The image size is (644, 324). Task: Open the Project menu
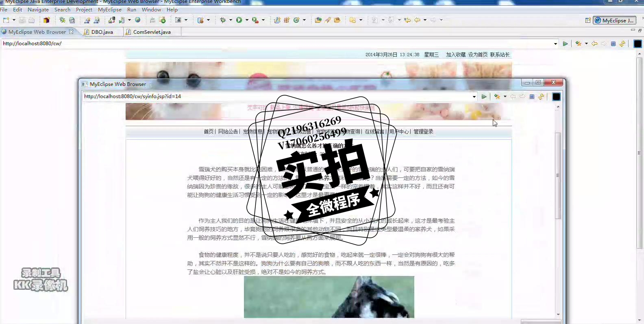click(x=84, y=9)
